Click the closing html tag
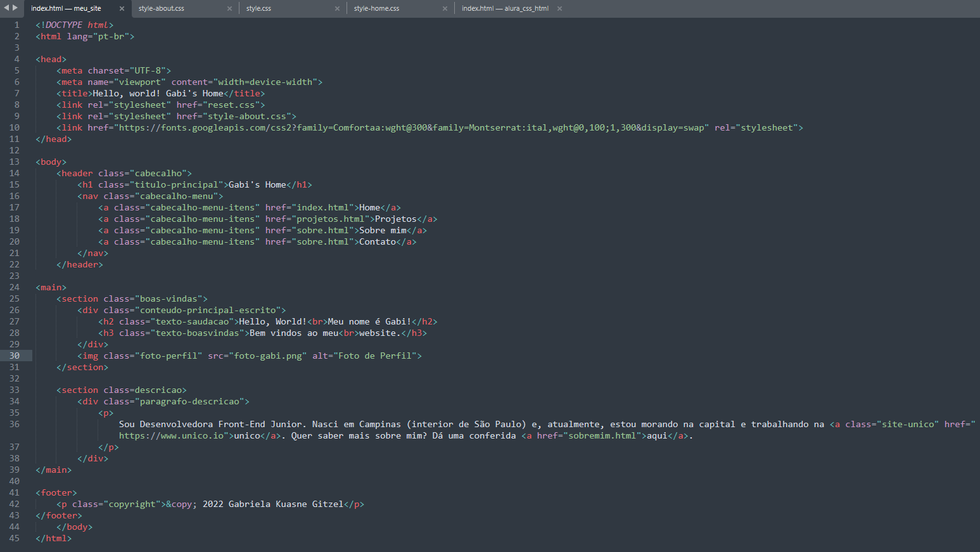 (54, 538)
